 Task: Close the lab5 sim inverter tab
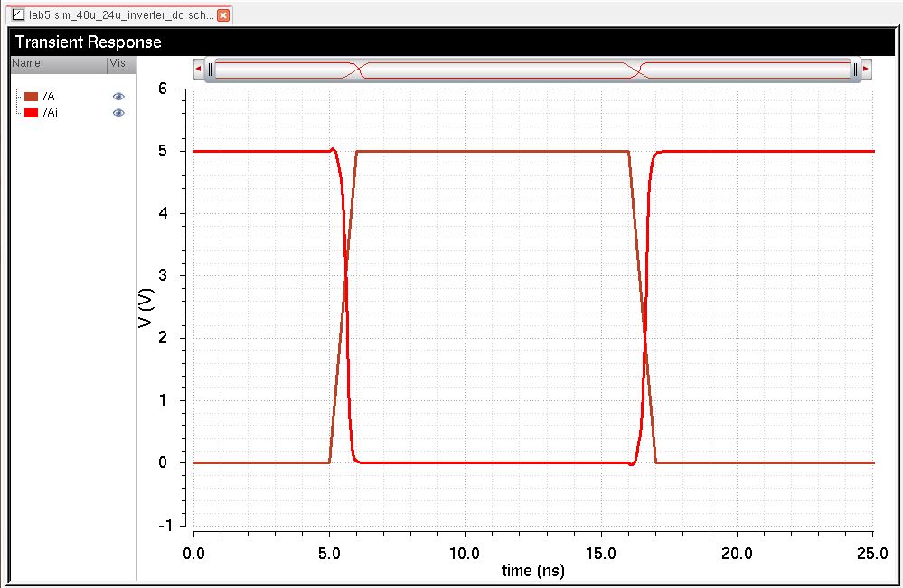click(223, 15)
